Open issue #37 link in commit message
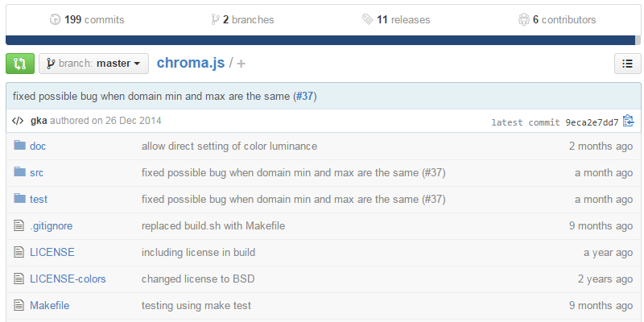Image resolution: width=644 pixels, height=322 pixels. 304,97
